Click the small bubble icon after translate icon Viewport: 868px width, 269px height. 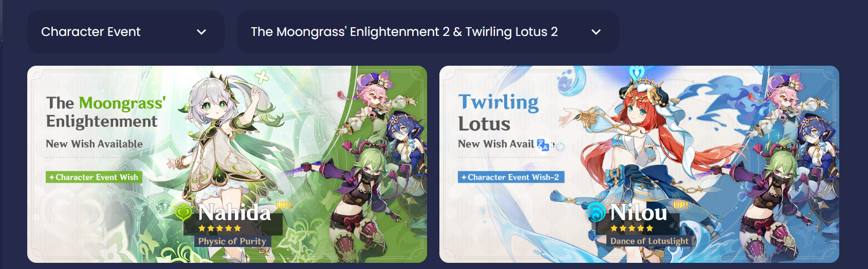[x=560, y=147]
